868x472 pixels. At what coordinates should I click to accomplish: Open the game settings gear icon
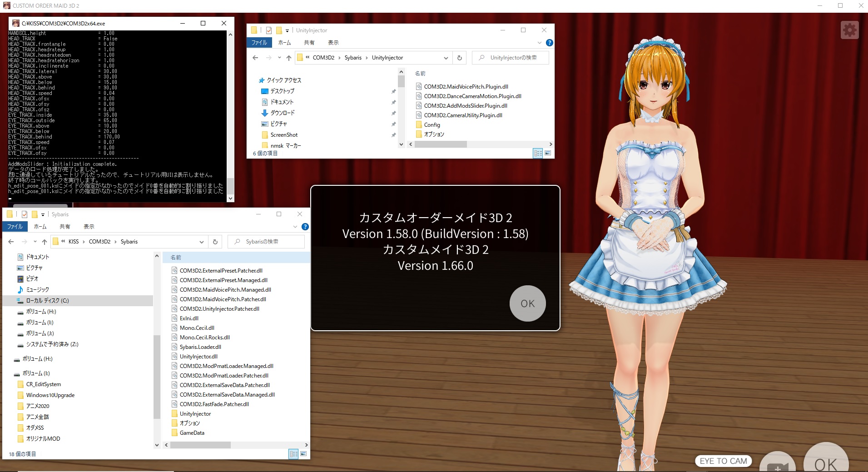[849, 30]
